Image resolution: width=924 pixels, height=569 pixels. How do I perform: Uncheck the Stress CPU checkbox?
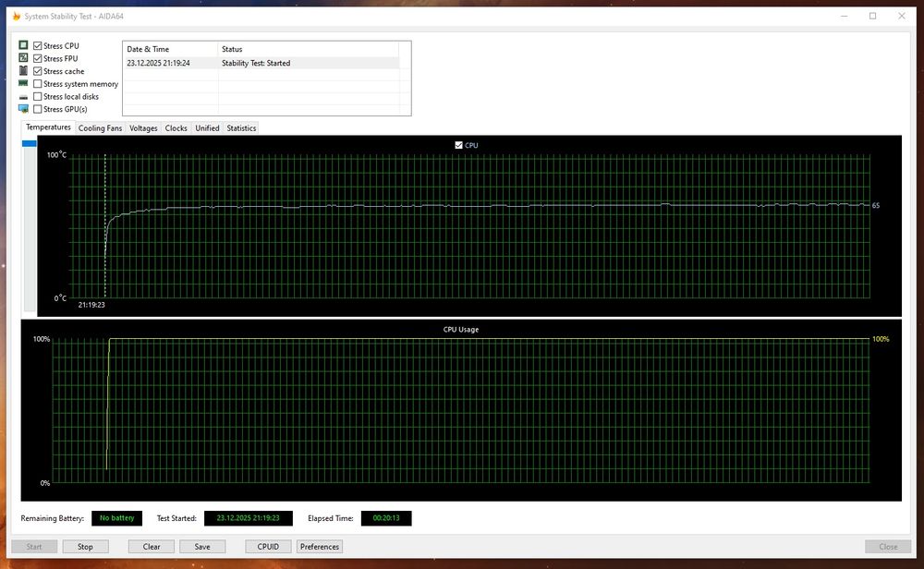pyautogui.click(x=38, y=45)
